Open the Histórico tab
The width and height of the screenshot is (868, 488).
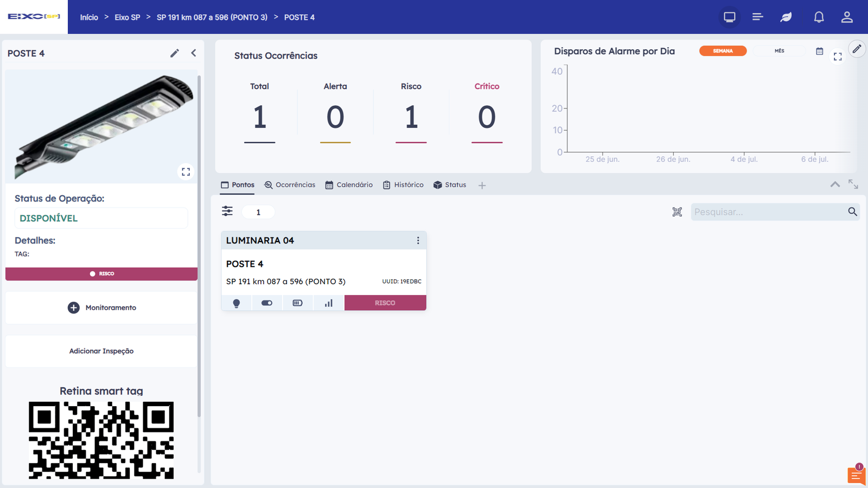403,185
